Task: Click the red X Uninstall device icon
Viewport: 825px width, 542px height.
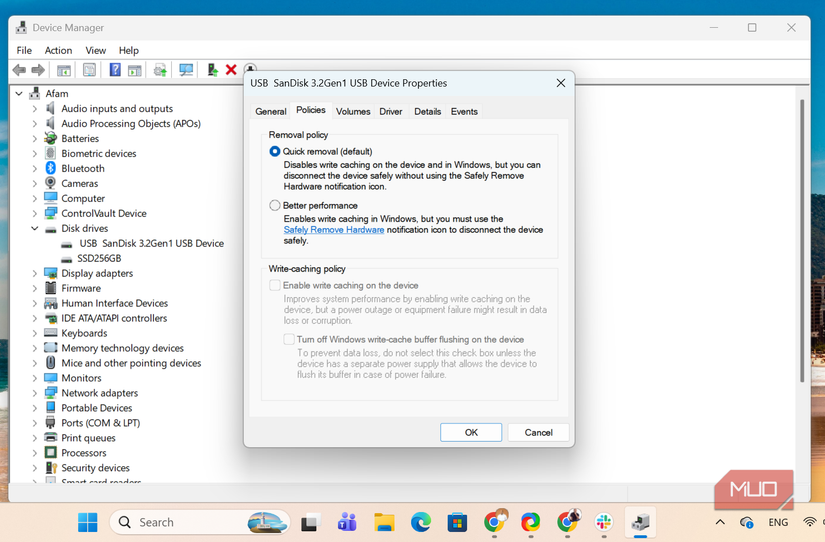Action: point(231,69)
